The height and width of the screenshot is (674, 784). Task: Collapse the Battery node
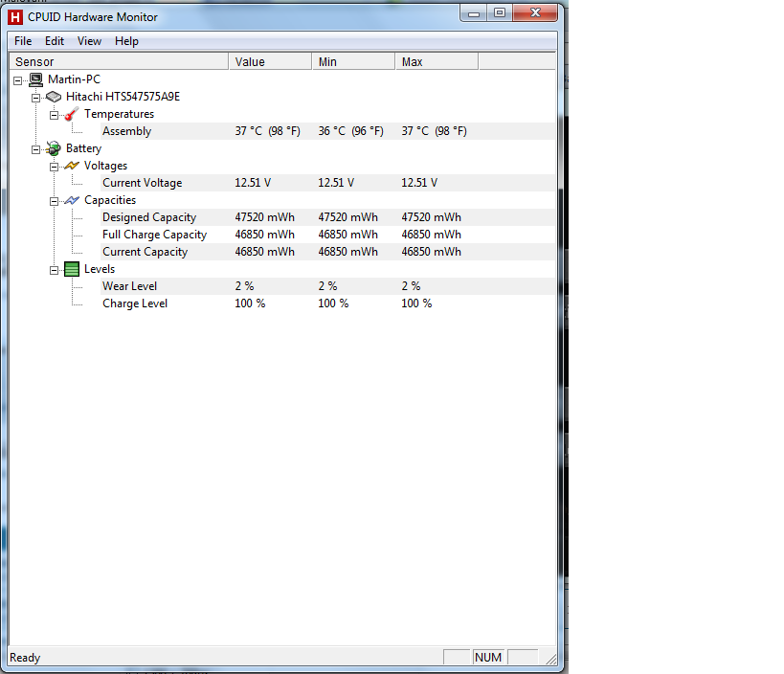[35, 149]
